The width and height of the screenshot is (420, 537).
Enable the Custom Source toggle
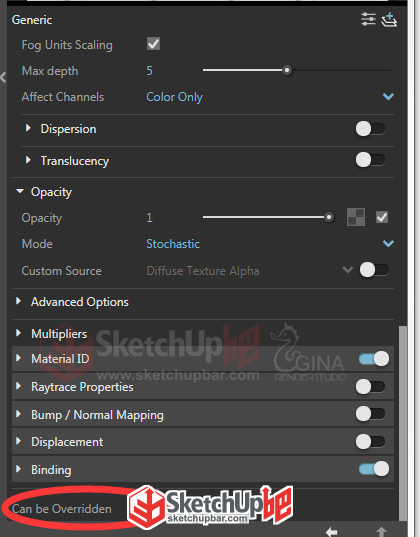(x=374, y=270)
